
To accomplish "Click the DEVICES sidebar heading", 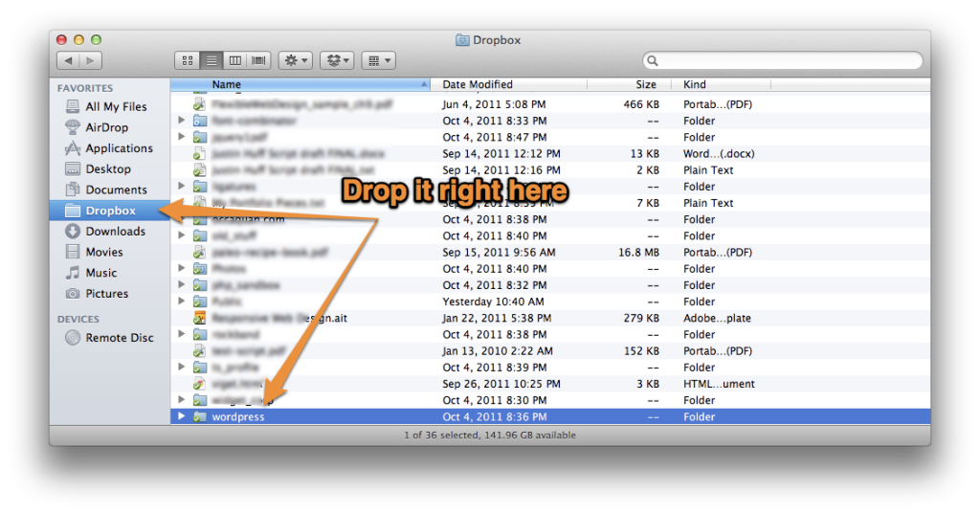I will pos(78,320).
